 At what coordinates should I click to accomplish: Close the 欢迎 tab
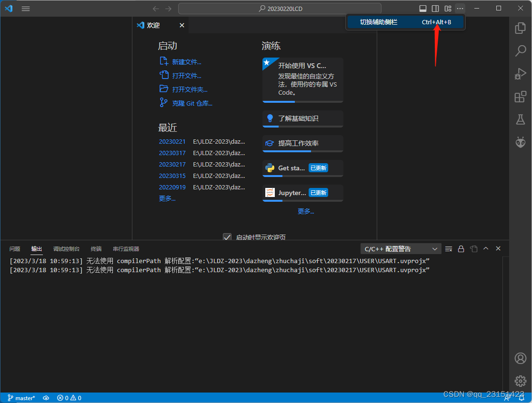coord(182,25)
